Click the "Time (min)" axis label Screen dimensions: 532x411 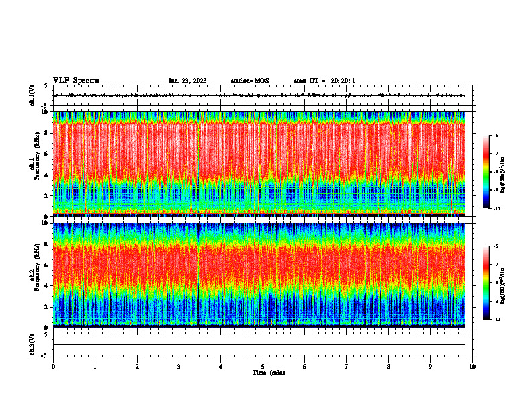click(x=269, y=373)
